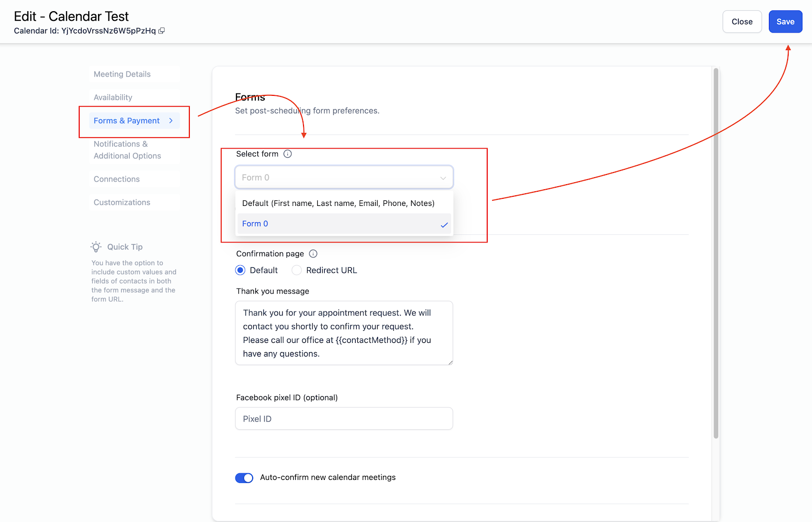
Task: Choose the Form 0 option in the list
Action: point(344,224)
